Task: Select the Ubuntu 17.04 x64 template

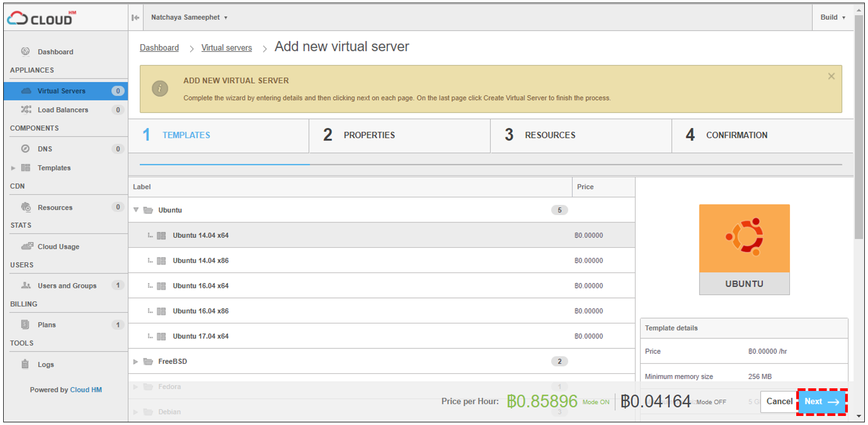Action: pyautogui.click(x=382, y=337)
